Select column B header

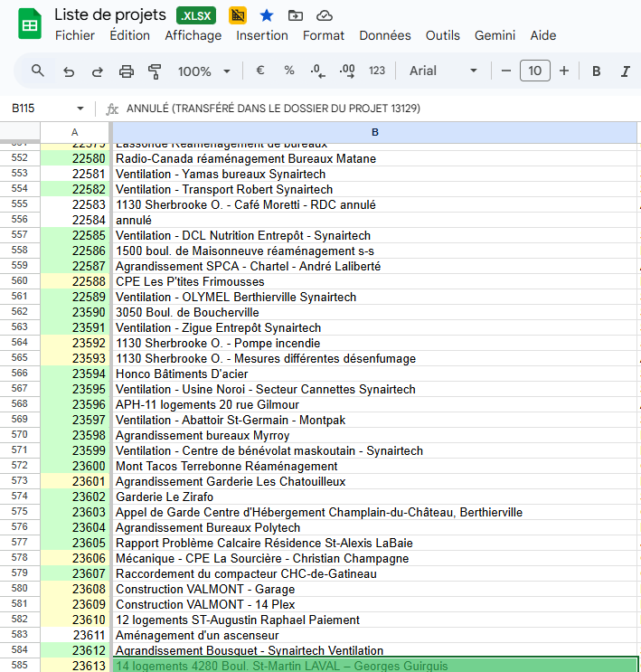pyautogui.click(x=374, y=132)
